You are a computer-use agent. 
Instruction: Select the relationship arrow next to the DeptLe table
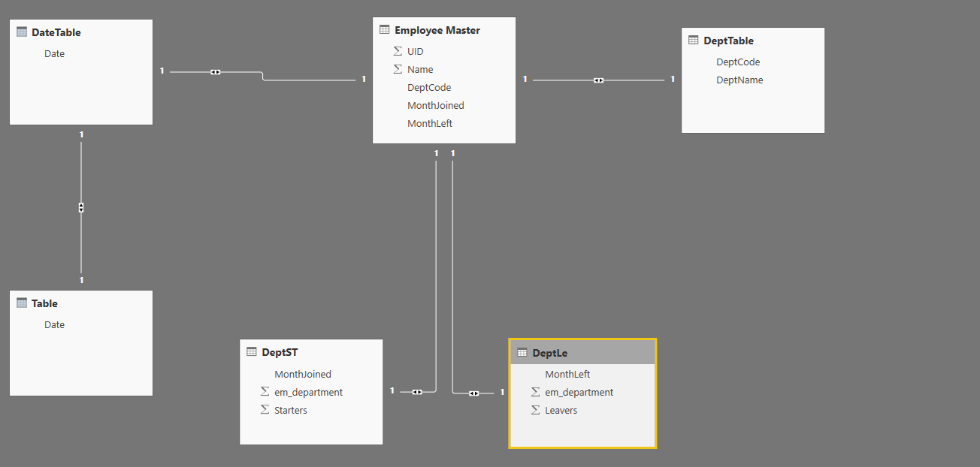(473, 393)
